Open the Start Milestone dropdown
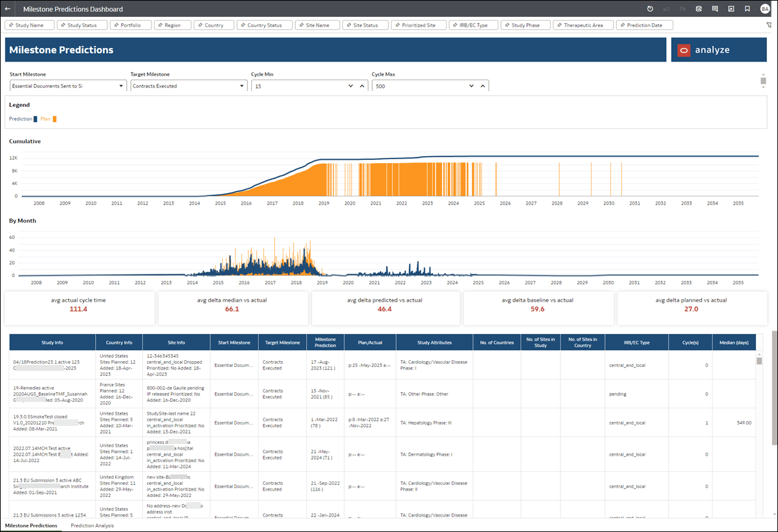The height and width of the screenshot is (532, 778). click(121, 85)
